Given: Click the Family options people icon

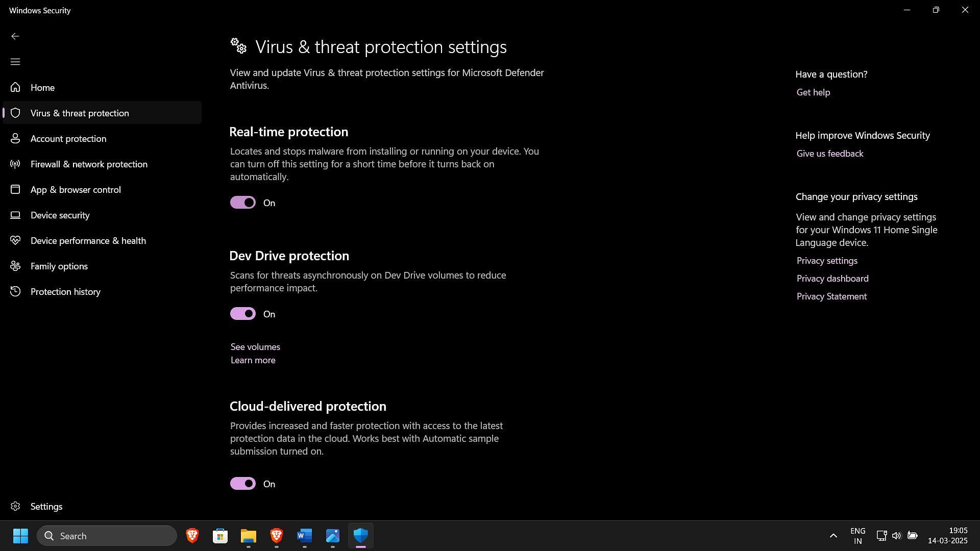Looking at the screenshot, I should (15, 266).
